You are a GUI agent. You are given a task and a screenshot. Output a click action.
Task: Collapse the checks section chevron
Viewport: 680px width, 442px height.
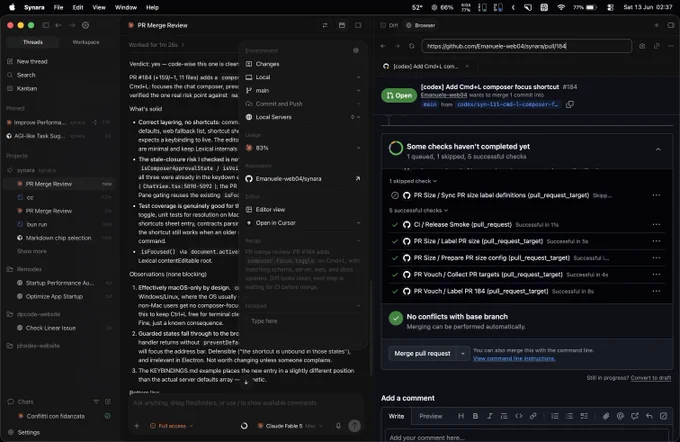coord(658,150)
